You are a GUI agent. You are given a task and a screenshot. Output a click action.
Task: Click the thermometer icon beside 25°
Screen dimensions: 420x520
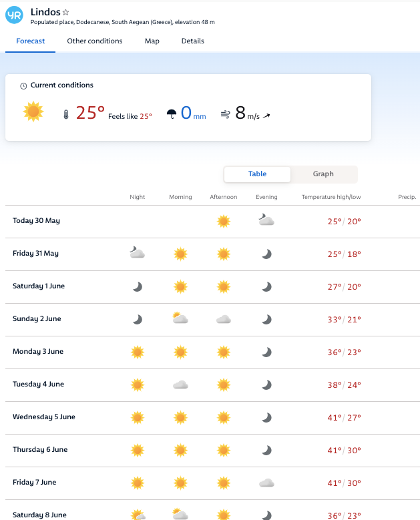pos(65,114)
